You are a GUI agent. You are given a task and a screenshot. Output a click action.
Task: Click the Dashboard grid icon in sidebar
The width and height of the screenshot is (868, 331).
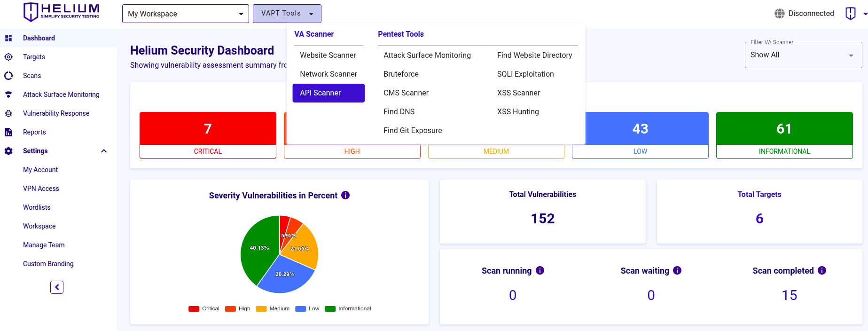click(x=8, y=38)
